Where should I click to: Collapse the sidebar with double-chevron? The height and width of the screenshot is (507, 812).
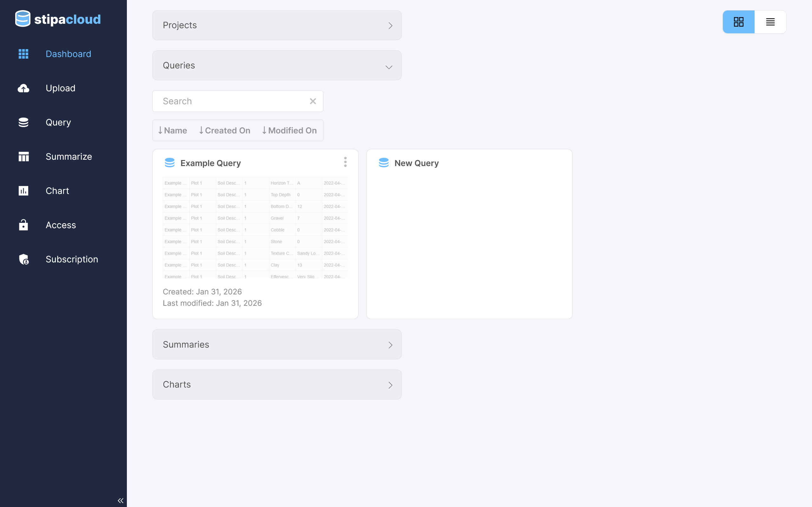121,501
